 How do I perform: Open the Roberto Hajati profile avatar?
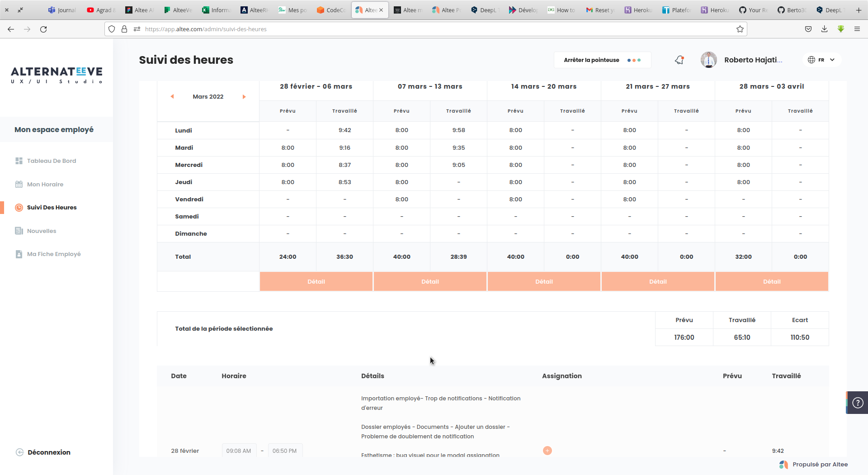tap(708, 60)
